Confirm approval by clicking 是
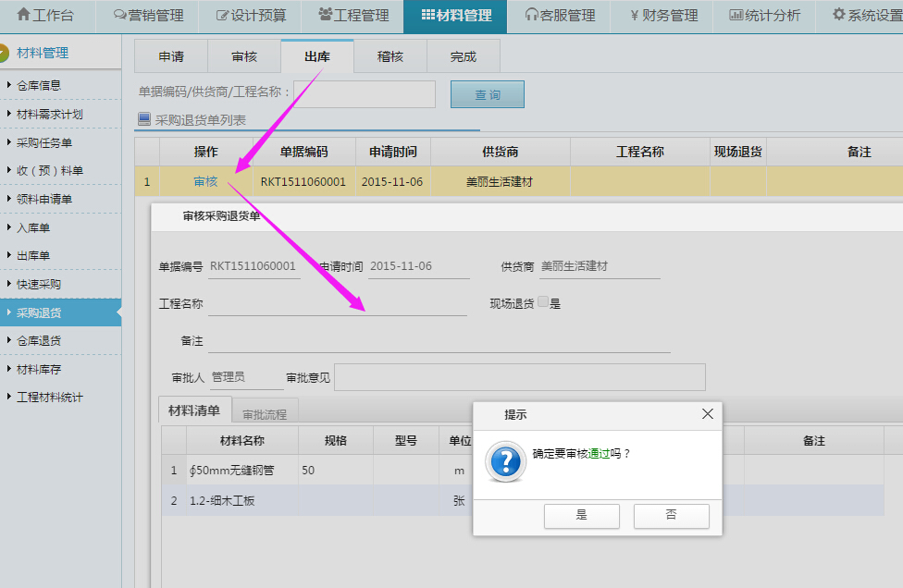 [x=581, y=516]
